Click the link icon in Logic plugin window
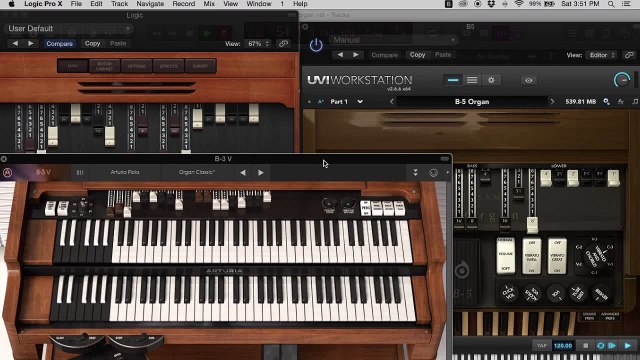Image resolution: width=640 pixels, height=360 pixels. click(283, 44)
